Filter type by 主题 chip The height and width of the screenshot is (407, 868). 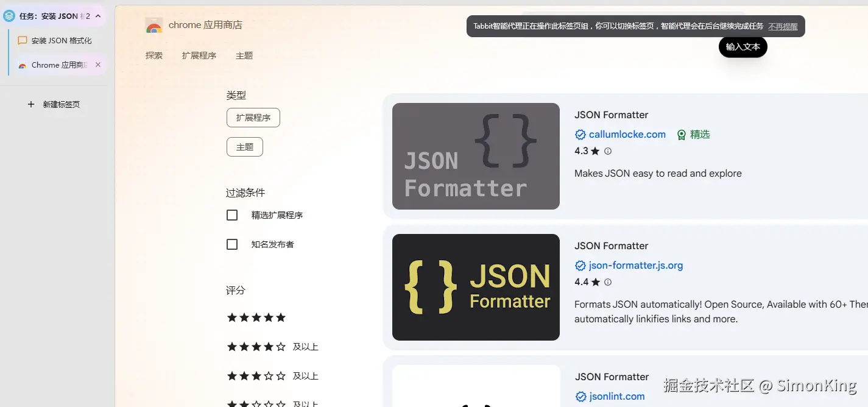pos(245,147)
